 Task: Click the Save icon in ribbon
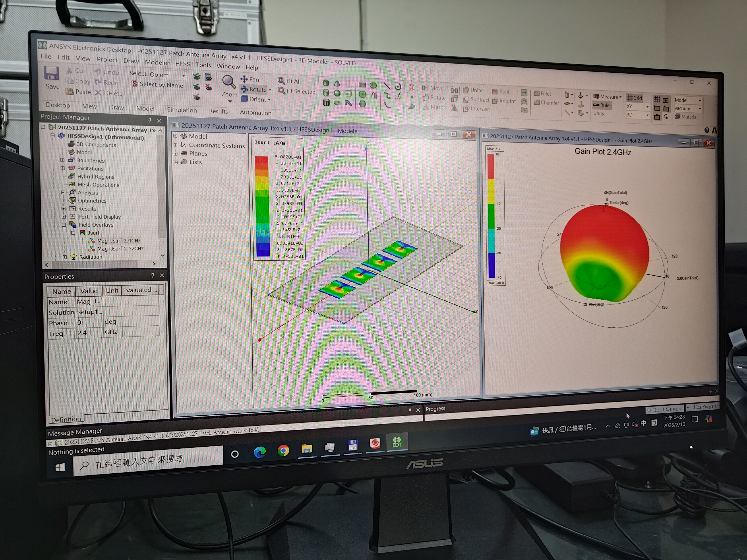51,73
